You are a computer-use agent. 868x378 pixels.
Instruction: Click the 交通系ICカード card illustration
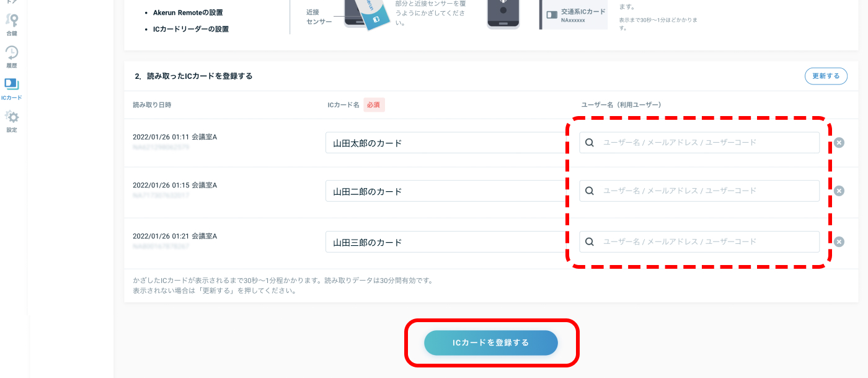click(x=573, y=15)
